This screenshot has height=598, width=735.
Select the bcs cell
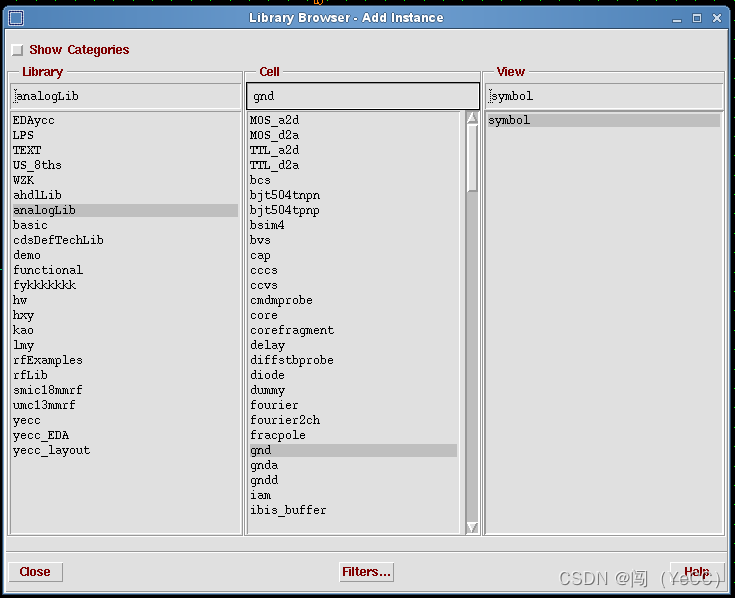(x=261, y=180)
